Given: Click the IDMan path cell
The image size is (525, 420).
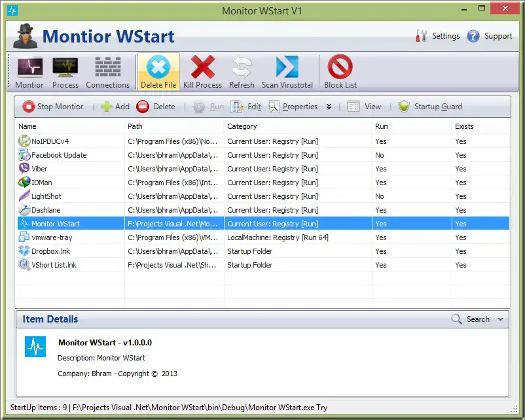Looking at the screenshot, I should tap(173, 183).
